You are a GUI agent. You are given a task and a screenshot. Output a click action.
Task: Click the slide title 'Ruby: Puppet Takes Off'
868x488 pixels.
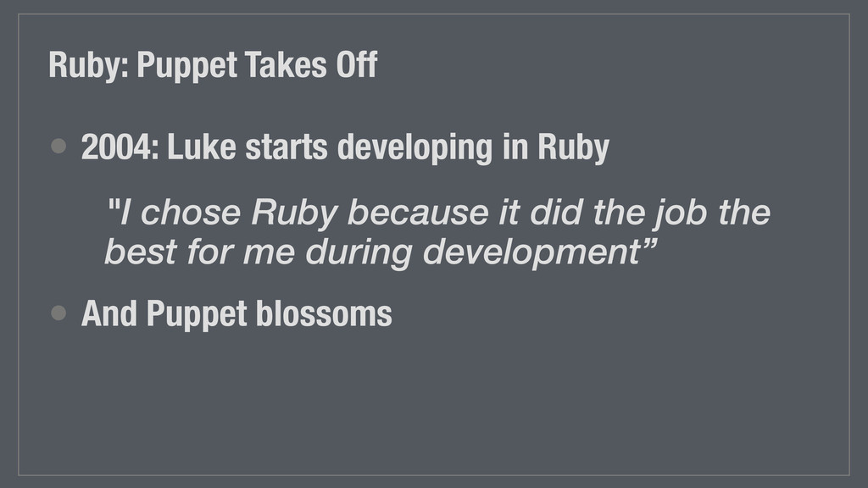213,65
